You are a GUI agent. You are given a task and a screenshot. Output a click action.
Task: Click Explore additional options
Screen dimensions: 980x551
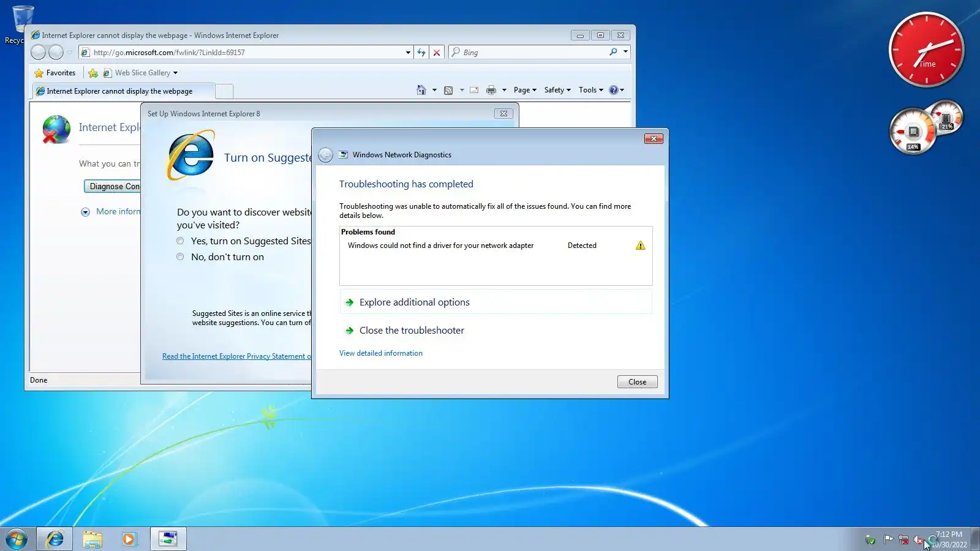pos(496,302)
